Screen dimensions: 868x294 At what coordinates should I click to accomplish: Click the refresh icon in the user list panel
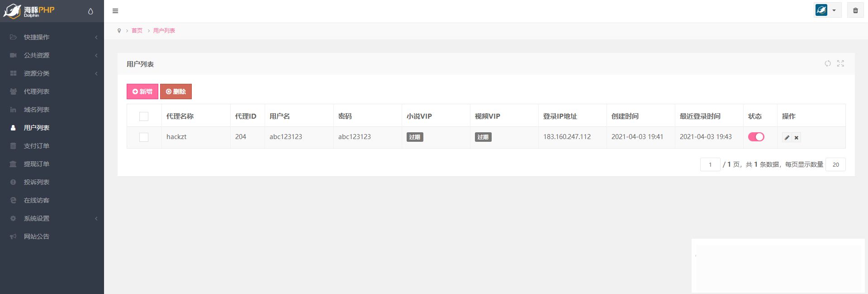coord(827,63)
